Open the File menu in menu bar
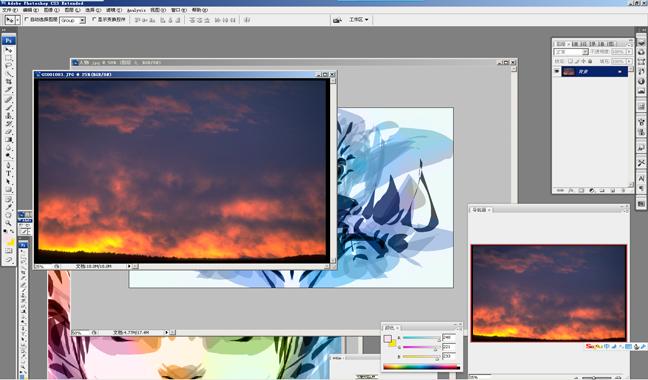 (10, 10)
